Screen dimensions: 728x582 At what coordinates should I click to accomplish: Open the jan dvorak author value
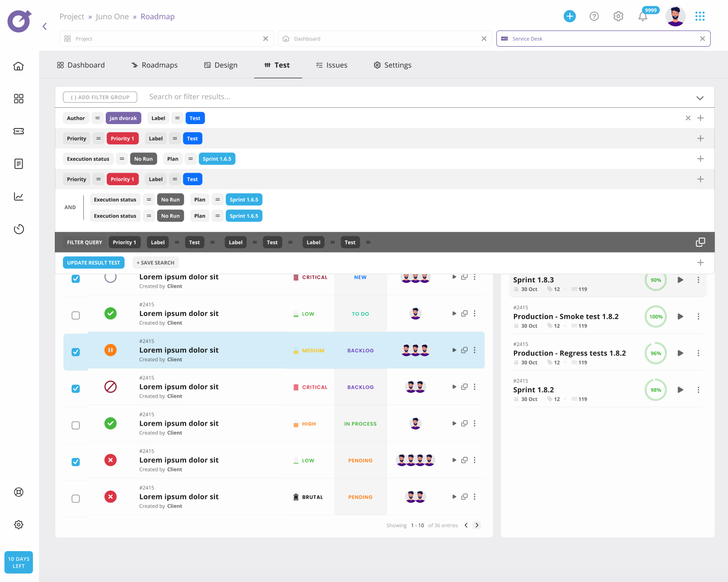tap(123, 118)
